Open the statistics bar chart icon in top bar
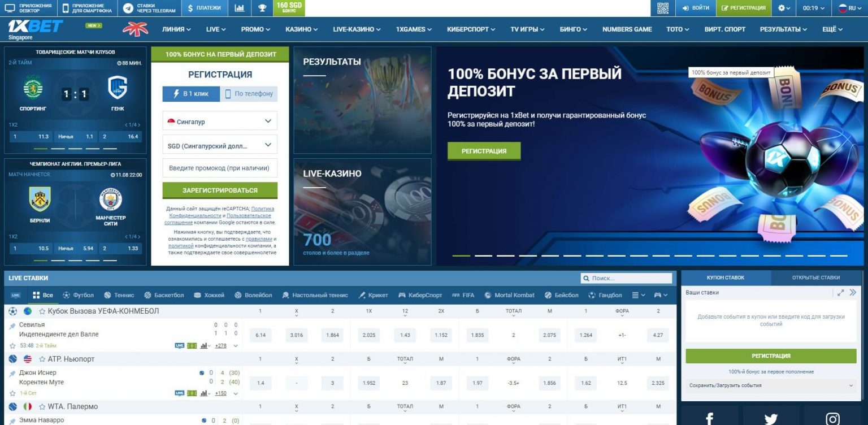This screenshot has height=425, width=868. tap(240, 8)
